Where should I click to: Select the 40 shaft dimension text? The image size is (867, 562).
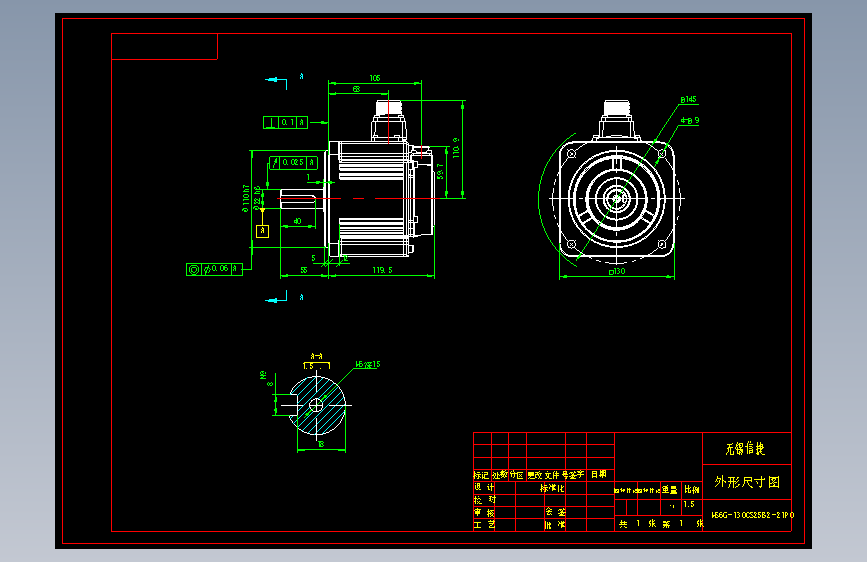[x=297, y=221]
